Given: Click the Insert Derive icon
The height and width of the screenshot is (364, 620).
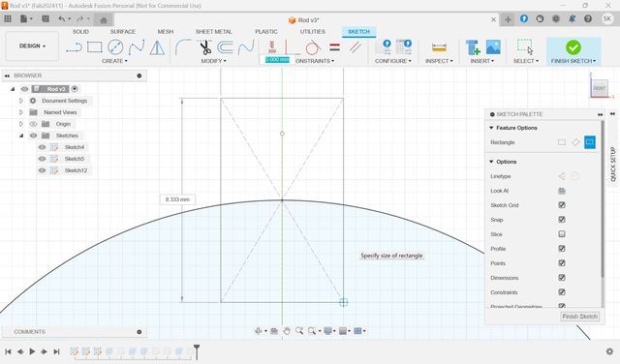Looking at the screenshot, I should (x=473, y=47).
